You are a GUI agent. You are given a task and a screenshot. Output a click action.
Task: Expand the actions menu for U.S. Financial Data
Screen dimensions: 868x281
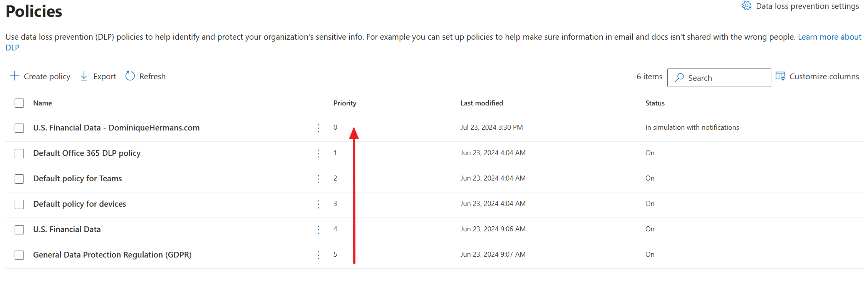[x=318, y=229]
